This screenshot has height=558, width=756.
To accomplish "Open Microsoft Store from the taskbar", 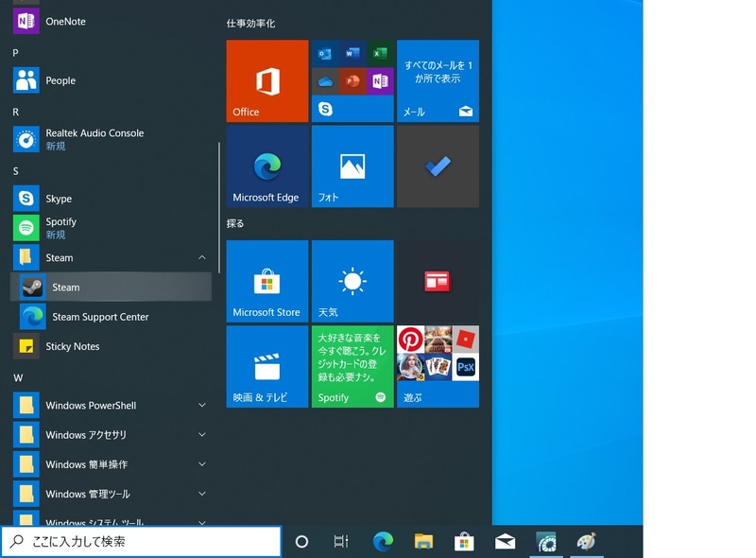I will tap(464, 542).
